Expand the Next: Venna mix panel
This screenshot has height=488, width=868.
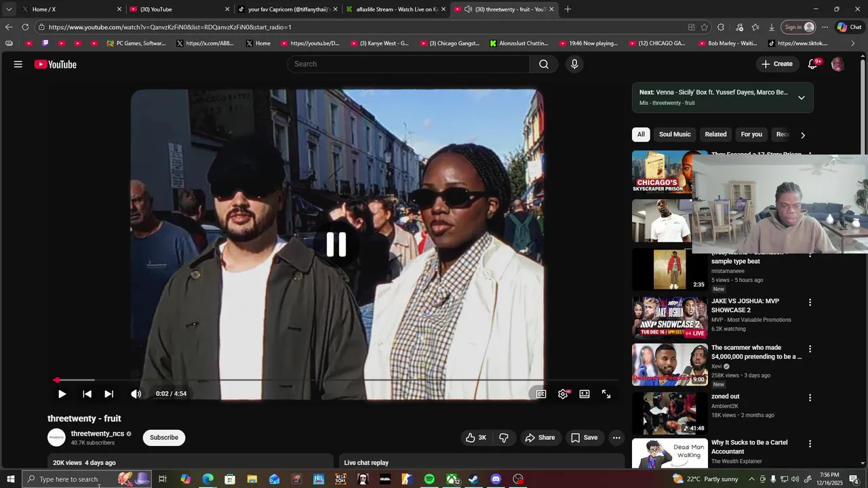pyautogui.click(x=802, y=98)
